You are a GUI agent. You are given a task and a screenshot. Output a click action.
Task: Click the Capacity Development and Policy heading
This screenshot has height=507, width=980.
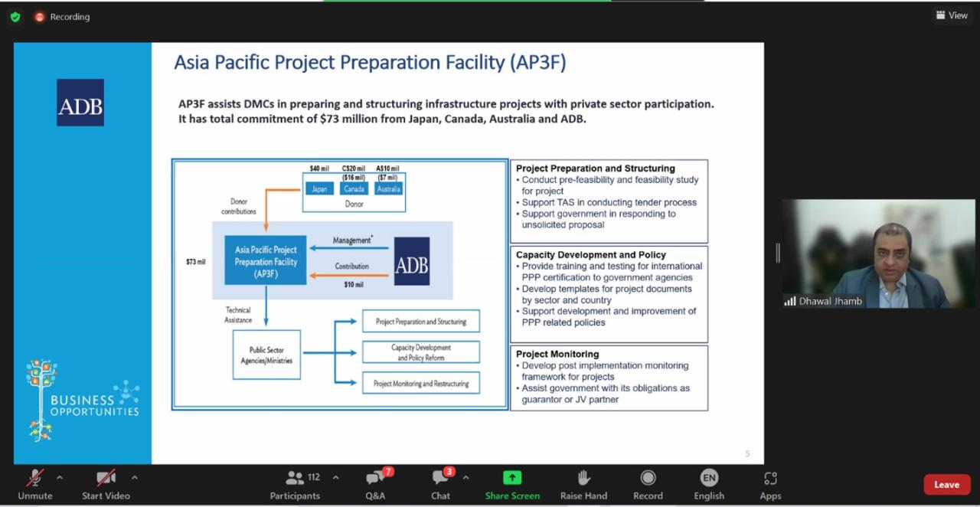coord(591,255)
